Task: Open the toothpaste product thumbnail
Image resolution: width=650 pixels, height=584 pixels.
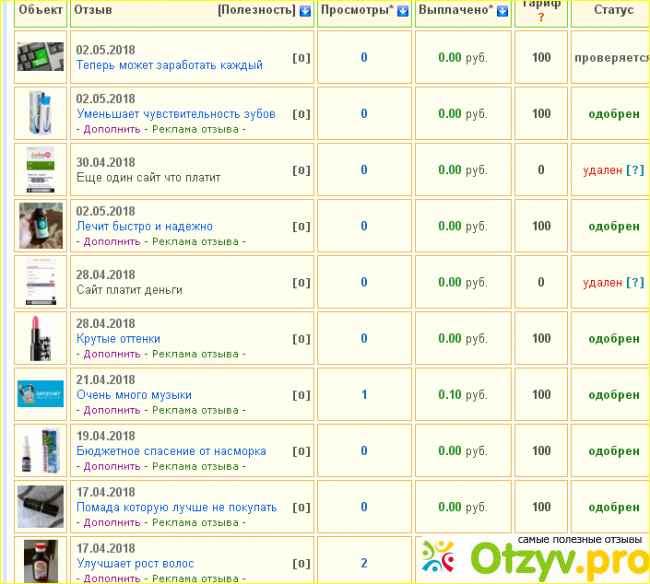Action: coord(42,113)
